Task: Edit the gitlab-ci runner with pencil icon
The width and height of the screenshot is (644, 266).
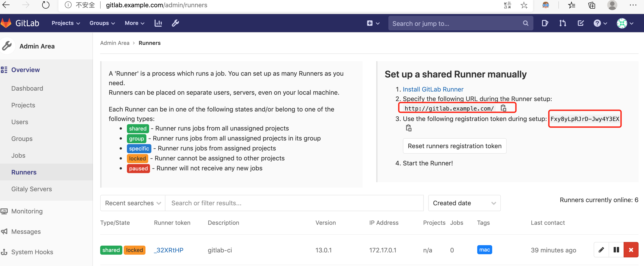Action: pyautogui.click(x=601, y=249)
